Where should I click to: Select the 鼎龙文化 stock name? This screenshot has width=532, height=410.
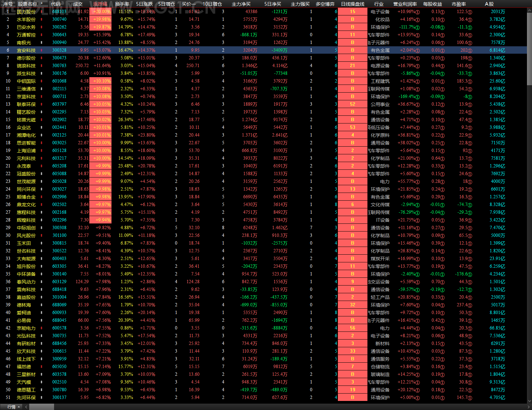[x=26, y=205]
